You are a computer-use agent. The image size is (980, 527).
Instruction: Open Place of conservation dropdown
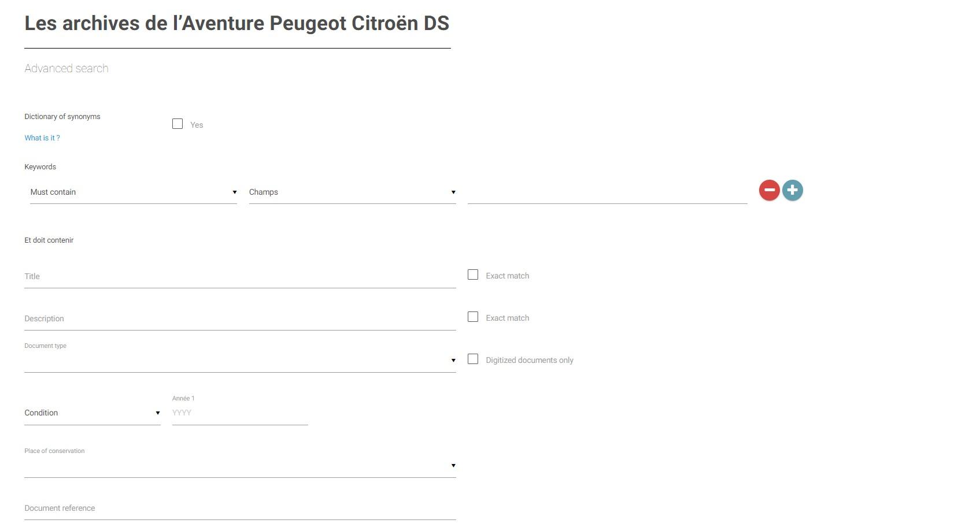pos(239,466)
